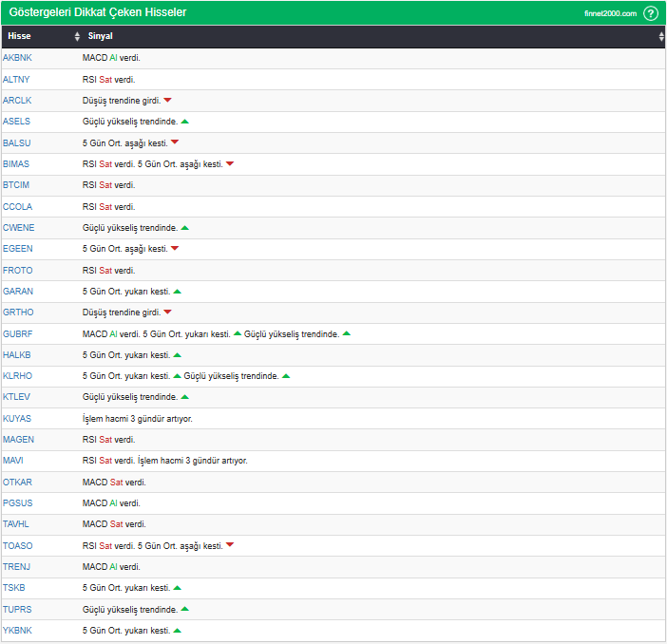
Task: Sort by Sinyal column sort arrows
Action: 661,36
